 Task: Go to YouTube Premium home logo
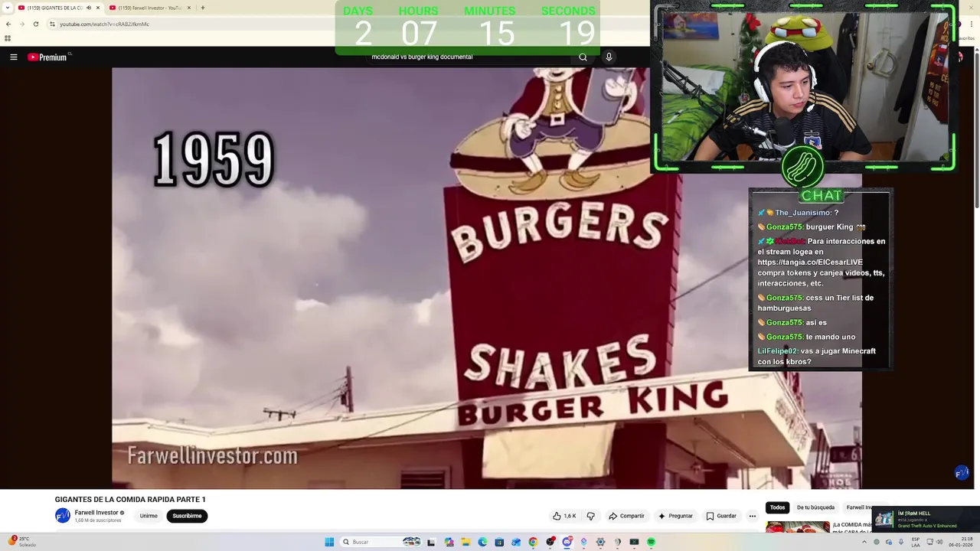49,57
